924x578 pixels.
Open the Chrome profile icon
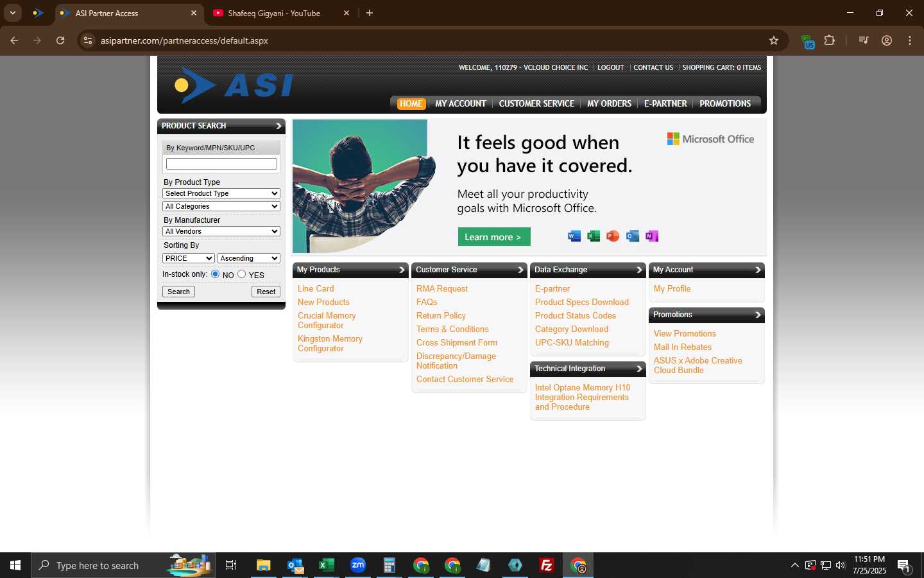click(887, 40)
